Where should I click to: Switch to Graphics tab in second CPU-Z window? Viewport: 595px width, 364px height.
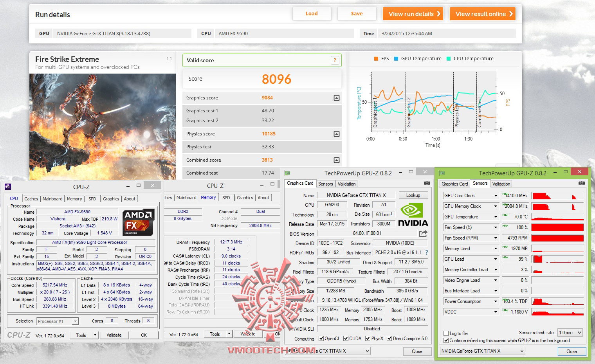pos(245,198)
